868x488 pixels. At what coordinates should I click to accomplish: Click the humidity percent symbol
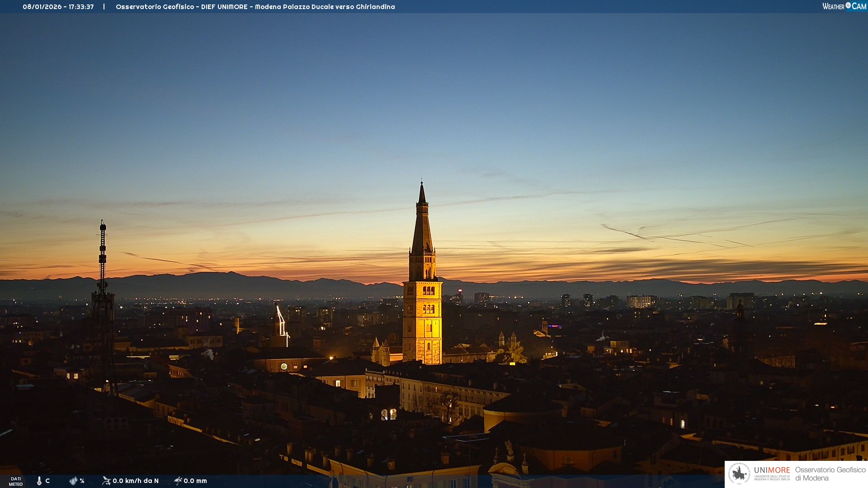82,481
